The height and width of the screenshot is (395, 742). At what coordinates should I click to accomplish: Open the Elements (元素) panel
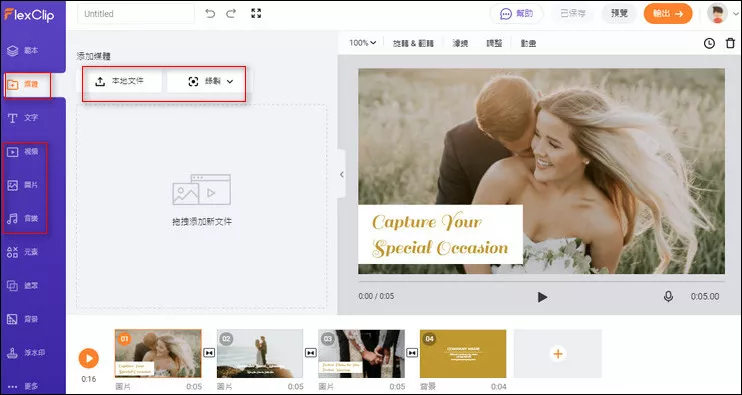[23, 252]
